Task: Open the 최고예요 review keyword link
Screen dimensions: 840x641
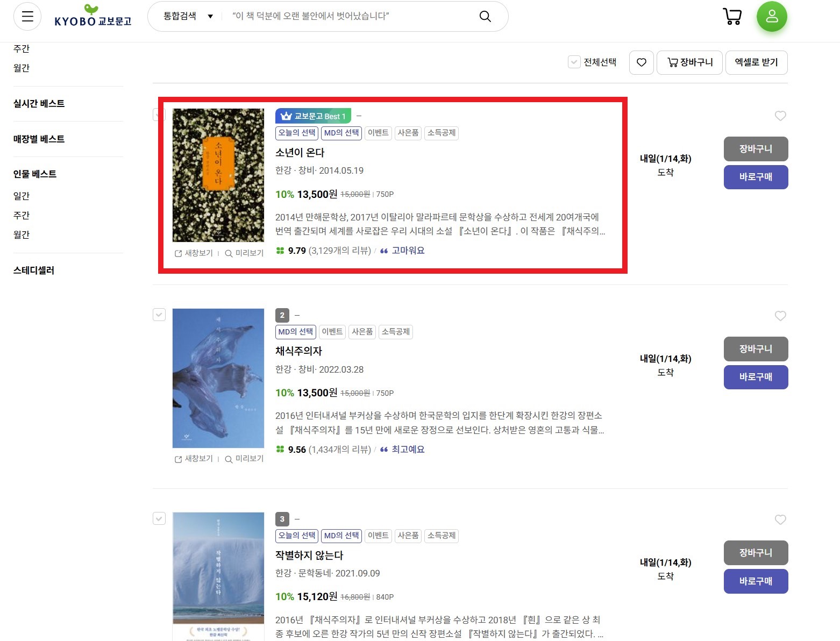Action: (408, 450)
